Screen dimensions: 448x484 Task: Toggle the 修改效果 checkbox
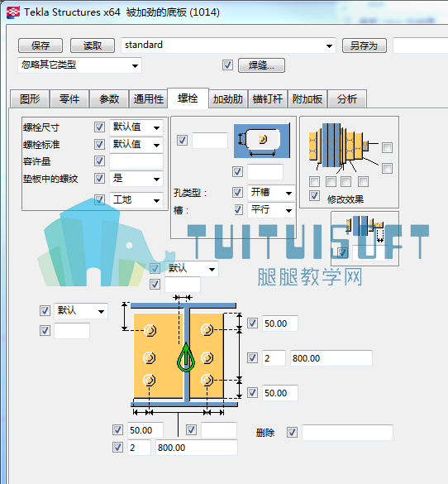click(314, 196)
